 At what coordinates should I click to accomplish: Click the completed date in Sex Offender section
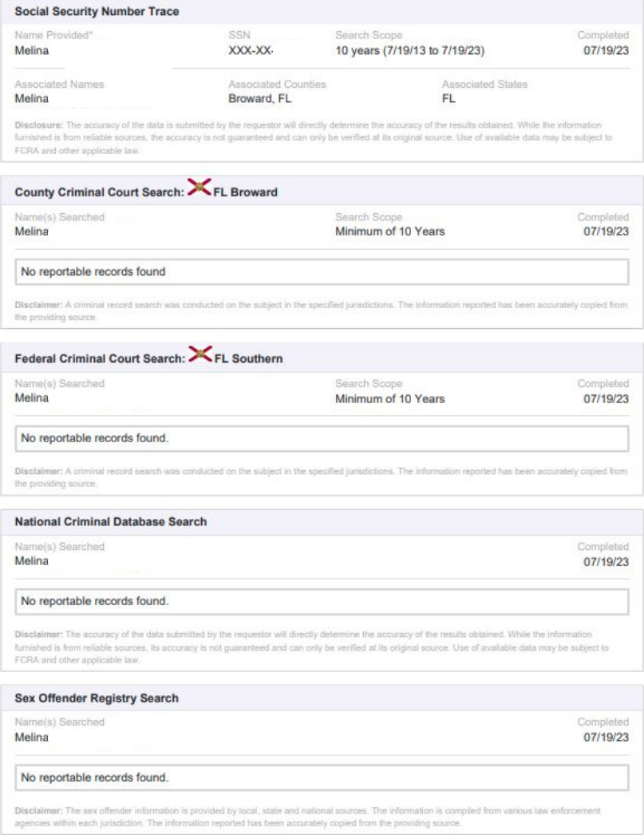pos(606,738)
